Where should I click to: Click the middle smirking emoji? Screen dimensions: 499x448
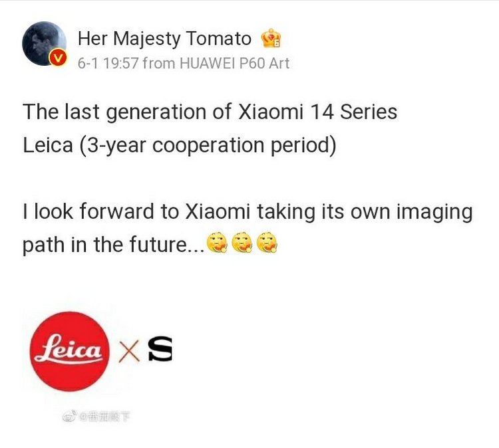pyautogui.click(x=242, y=243)
